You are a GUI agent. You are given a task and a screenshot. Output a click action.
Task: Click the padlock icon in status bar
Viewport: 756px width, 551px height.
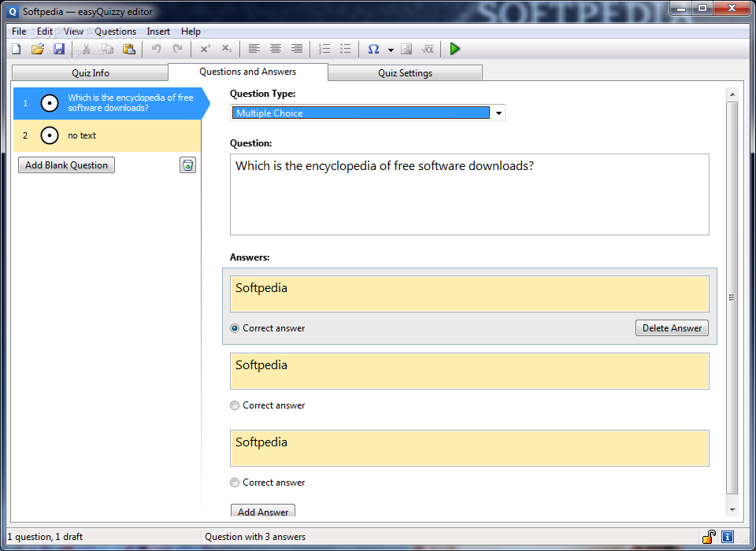[x=709, y=536]
